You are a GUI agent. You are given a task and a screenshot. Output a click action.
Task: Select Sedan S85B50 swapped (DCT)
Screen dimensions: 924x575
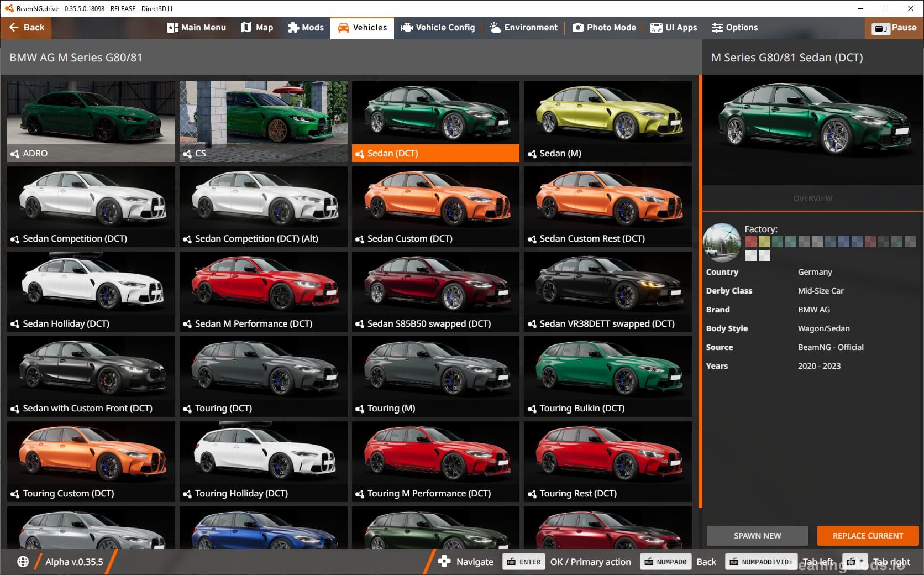point(436,292)
